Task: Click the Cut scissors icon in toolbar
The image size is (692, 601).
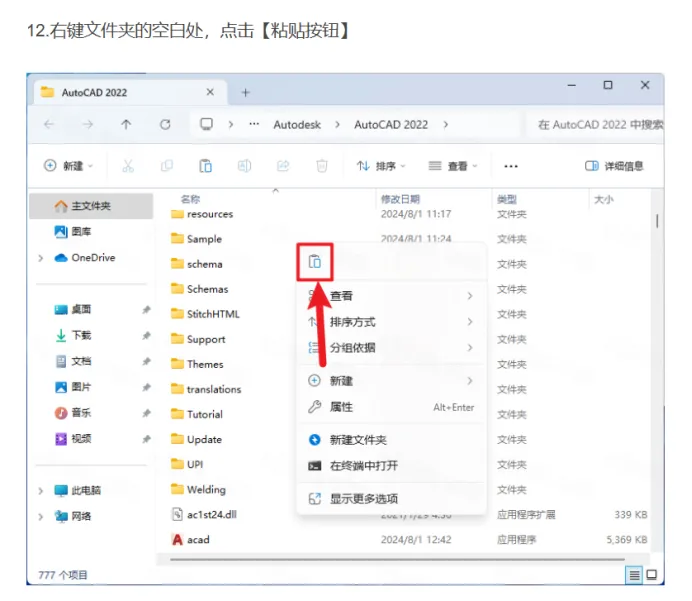Action: (x=128, y=166)
